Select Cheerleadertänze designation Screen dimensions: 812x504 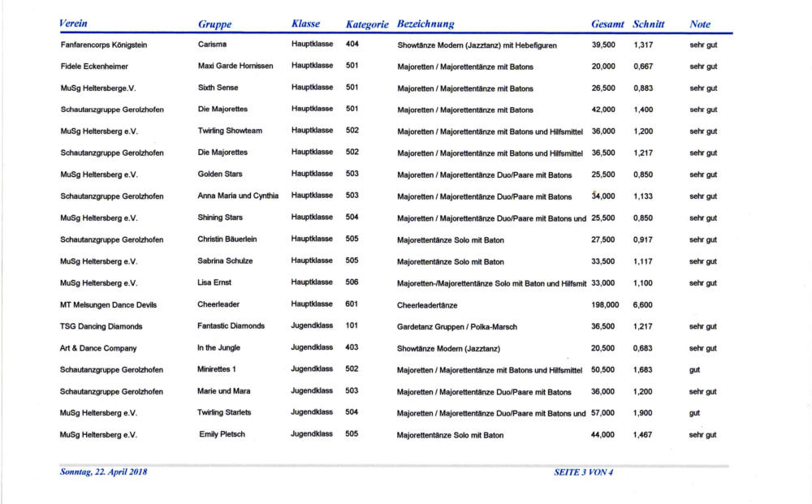tap(427, 305)
